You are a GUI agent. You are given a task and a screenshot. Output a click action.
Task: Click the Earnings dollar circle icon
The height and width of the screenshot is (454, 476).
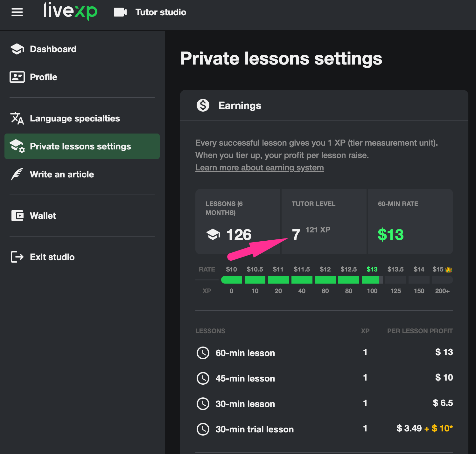(203, 105)
